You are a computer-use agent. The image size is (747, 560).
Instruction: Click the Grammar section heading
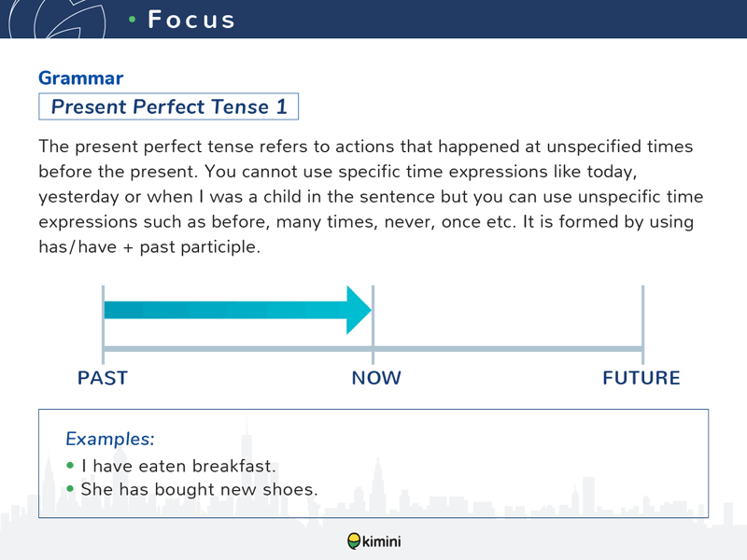coord(80,79)
